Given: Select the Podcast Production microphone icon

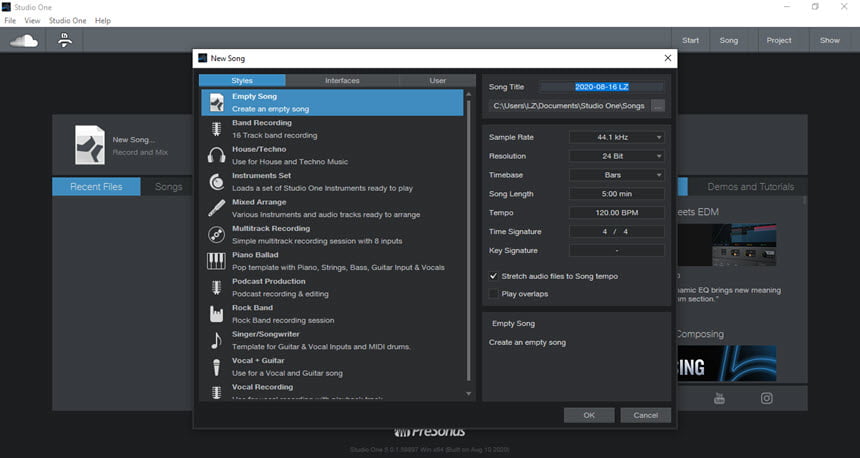Looking at the screenshot, I should pos(217,287).
